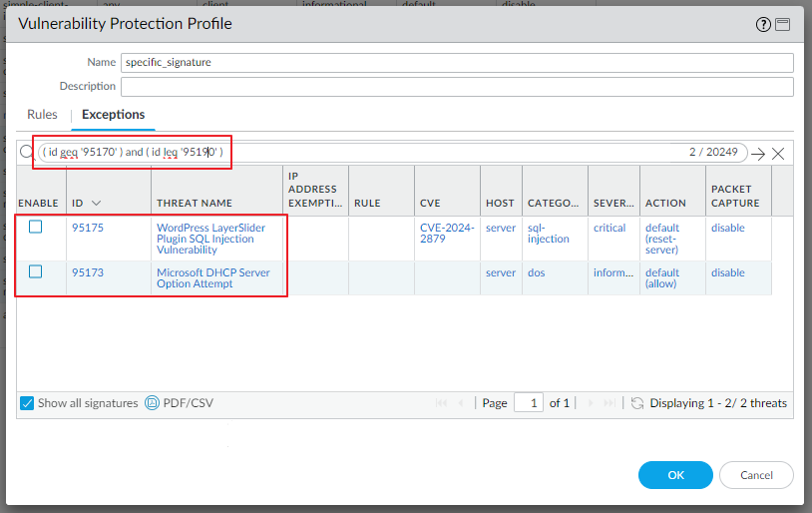Refresh the threats list icon
Image resolution: width=812 pixels, height=513 pixels.
[637, 403]
